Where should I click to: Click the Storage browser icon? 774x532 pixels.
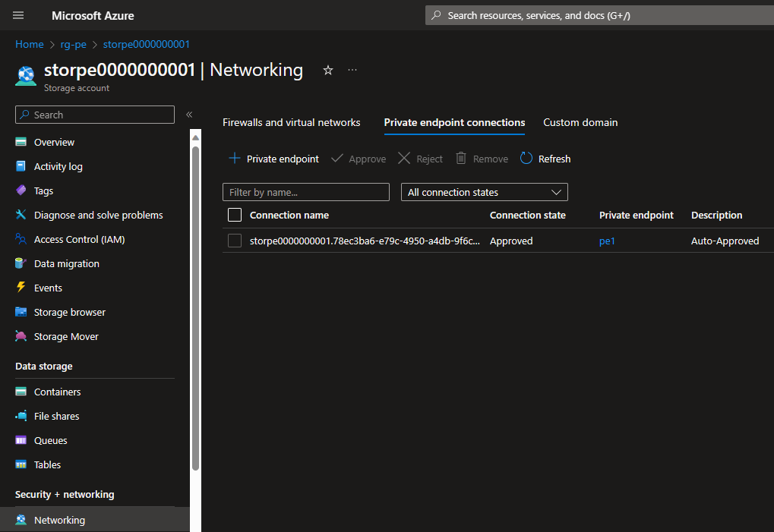tap(21, 312)
